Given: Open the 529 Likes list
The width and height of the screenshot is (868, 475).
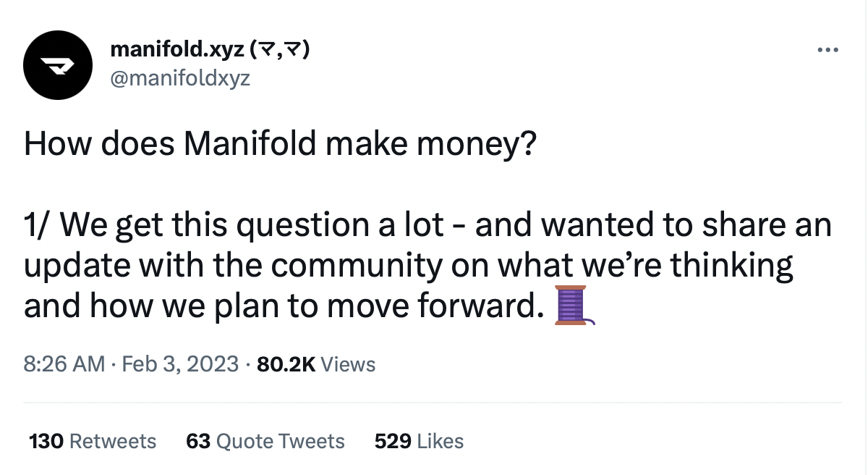Looking at the screenshot, I should [x=420, y=441].
